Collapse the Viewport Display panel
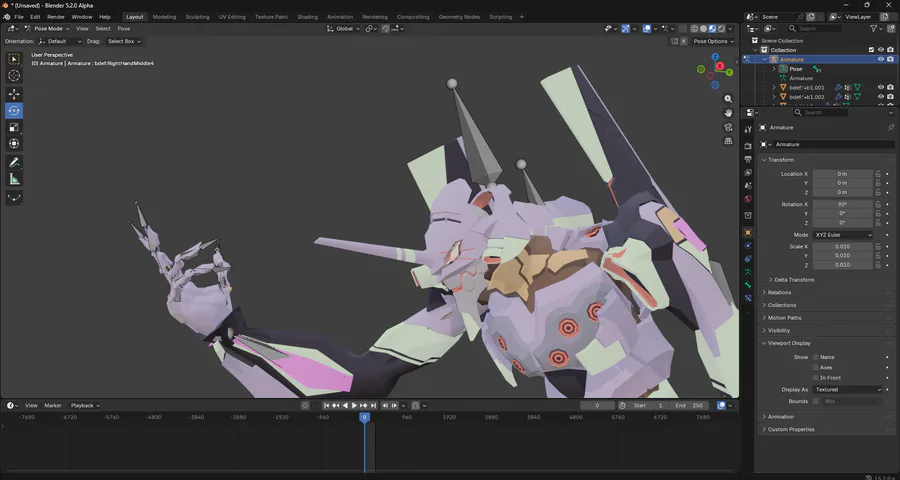 pos(789,343)
